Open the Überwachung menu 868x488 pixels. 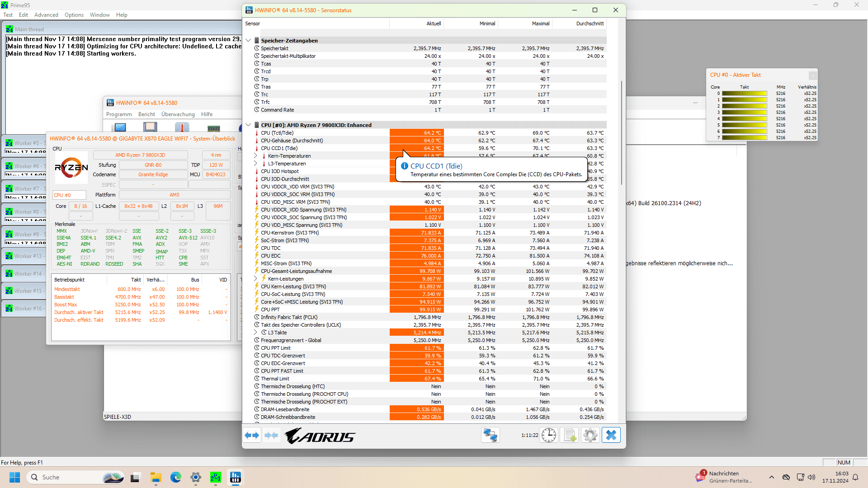178,114
